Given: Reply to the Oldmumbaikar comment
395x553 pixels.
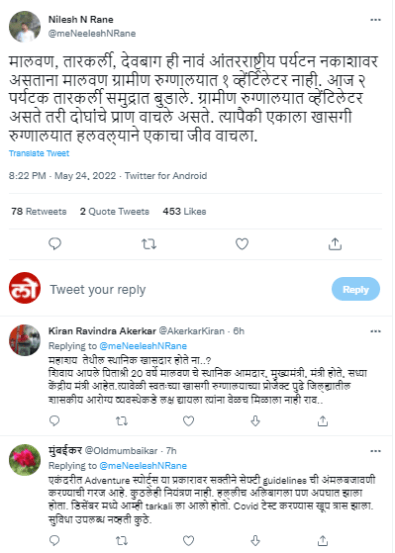Looking at the screenshot, I should click(54, 540).
